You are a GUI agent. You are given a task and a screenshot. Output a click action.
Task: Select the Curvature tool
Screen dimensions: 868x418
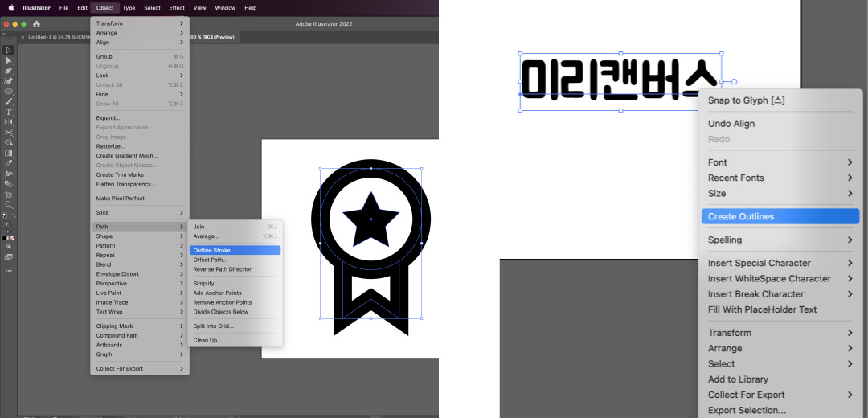[x=8, y=81]
